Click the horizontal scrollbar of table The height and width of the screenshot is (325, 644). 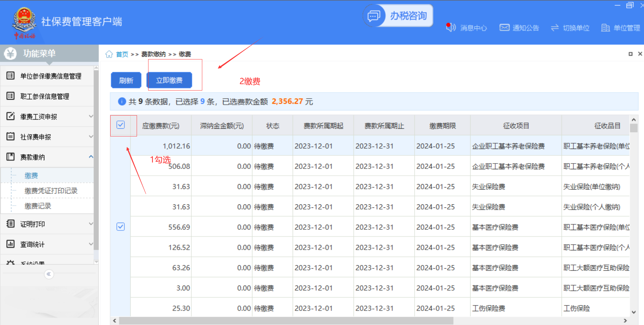tap(286, 321)
